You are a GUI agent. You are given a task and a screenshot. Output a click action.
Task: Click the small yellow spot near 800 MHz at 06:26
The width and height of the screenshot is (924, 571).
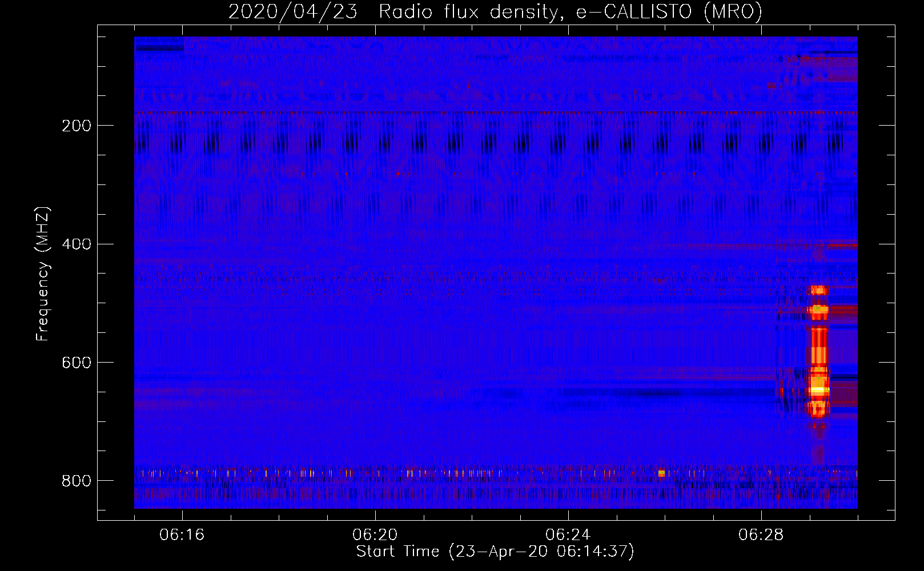coord(661,473)
